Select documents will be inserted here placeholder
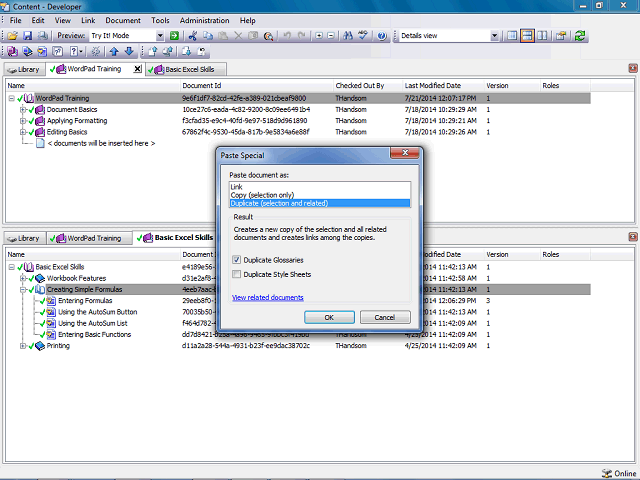 [x=101, y=144]
